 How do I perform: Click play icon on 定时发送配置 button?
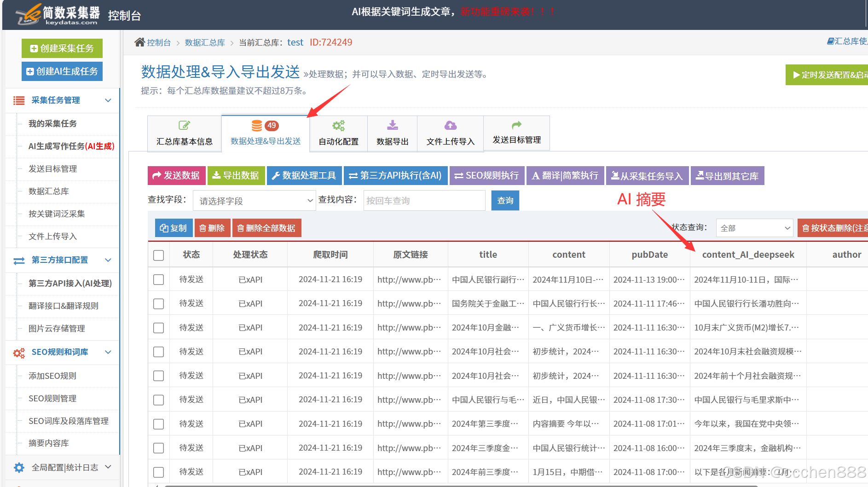click(x=796, y=75)
